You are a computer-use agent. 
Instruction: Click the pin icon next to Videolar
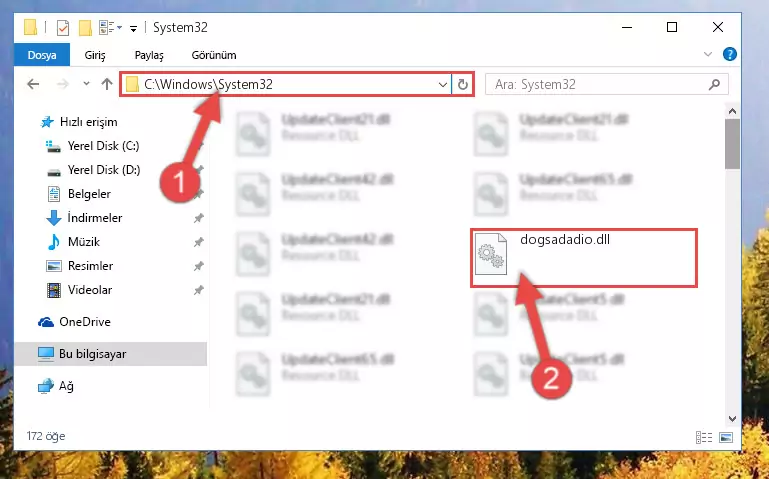[x=198, y=290]
